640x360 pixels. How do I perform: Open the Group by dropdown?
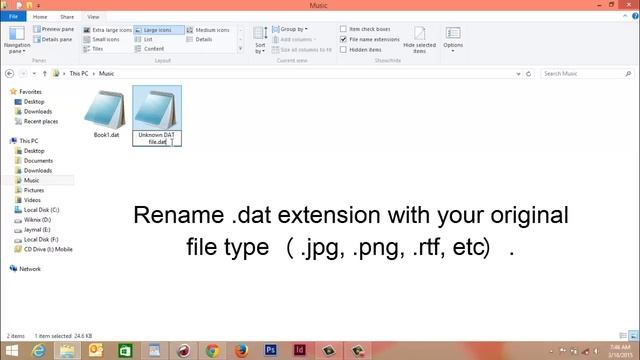click(x=290, y=29)
